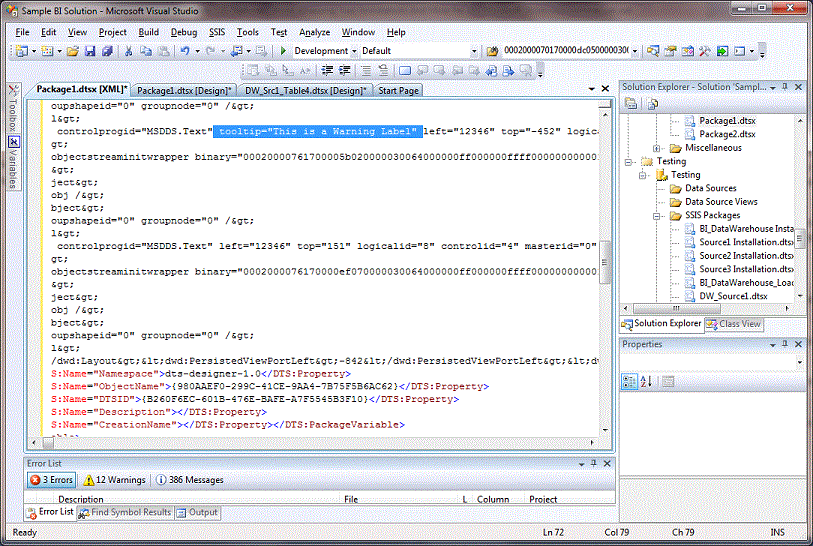Image resolution: width=813 pixels, height=546 pixels.
Task: Open the Development configuration dropdown
Action: (353, 51)
